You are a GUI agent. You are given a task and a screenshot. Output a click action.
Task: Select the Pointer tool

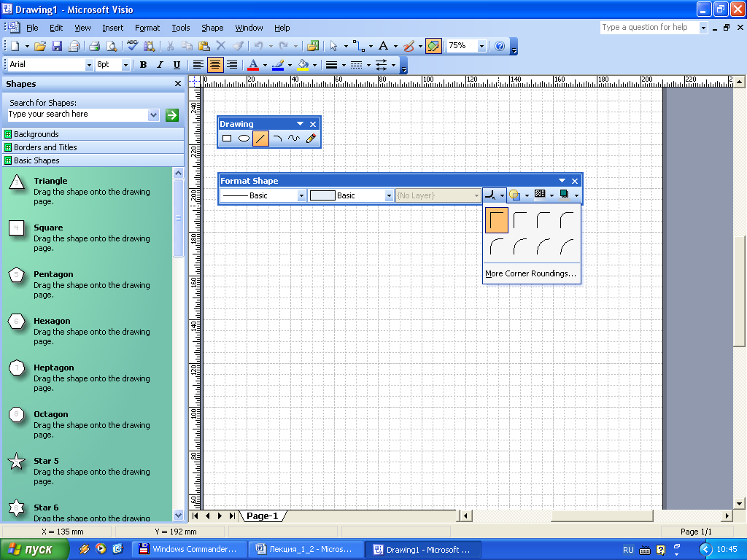tap(333, 46)
